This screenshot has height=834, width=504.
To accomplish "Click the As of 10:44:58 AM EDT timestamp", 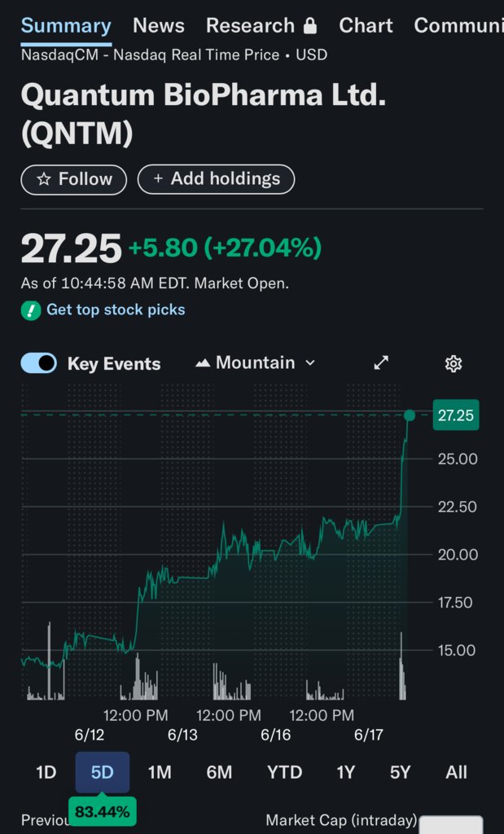I will [155, 283].
